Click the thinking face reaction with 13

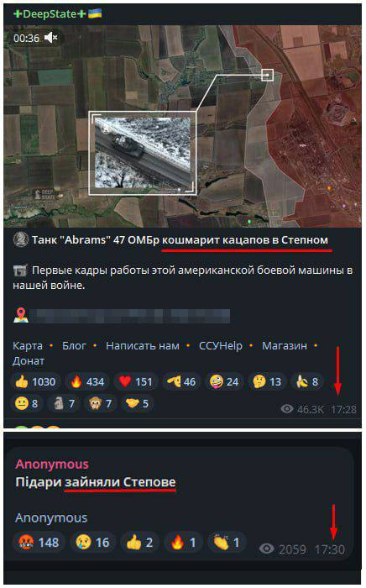(x=267, y=381)
